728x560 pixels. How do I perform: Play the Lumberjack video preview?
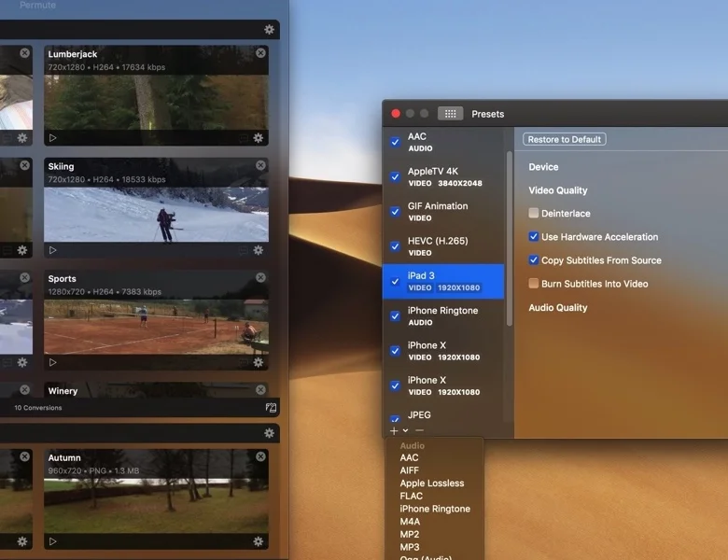click(x=53, y=138)
